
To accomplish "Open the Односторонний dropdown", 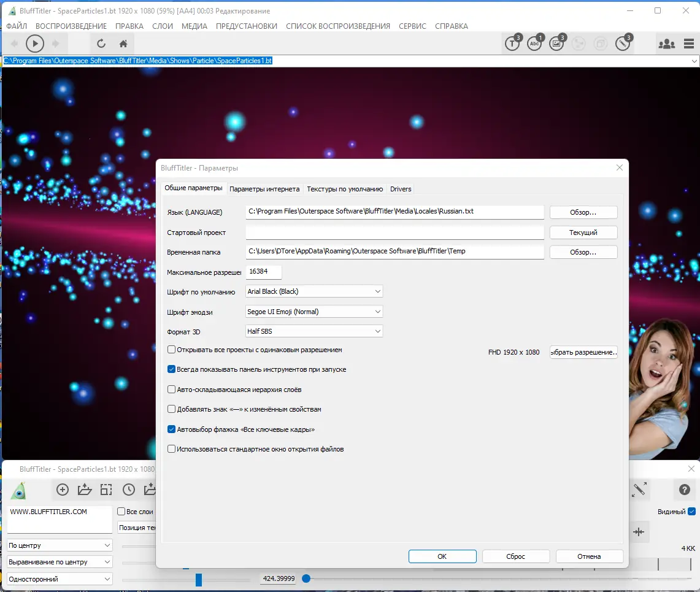I will click(60, 579).
